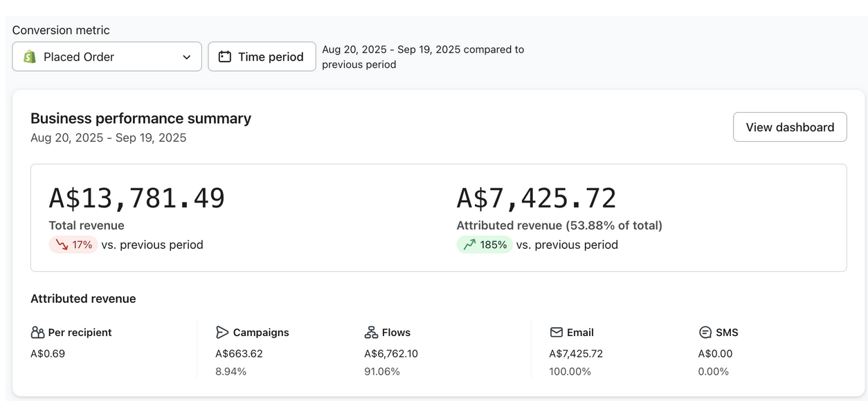Expand the dropdown chevron beside Placed Order
Screen dimensions: 868x401
(186, 57)
